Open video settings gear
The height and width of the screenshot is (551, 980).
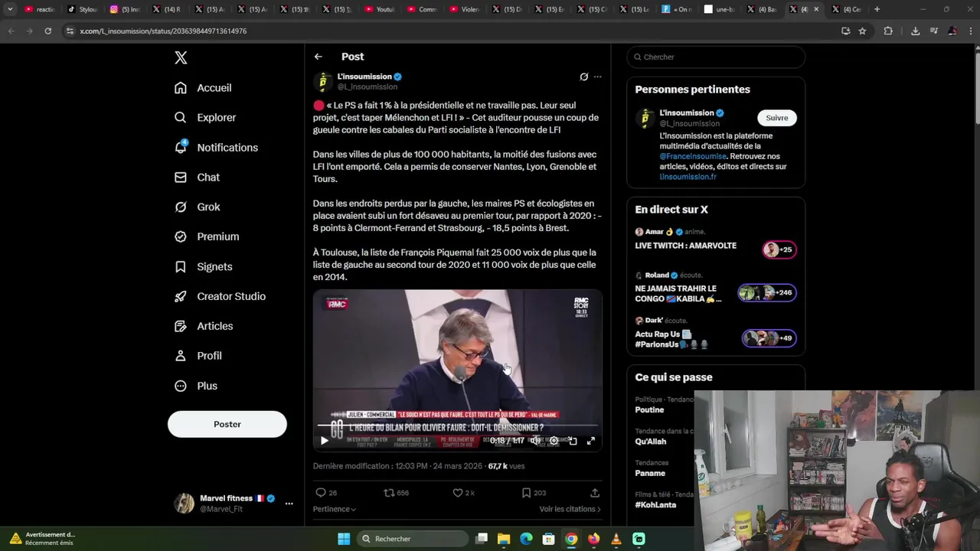coord(554,441)
